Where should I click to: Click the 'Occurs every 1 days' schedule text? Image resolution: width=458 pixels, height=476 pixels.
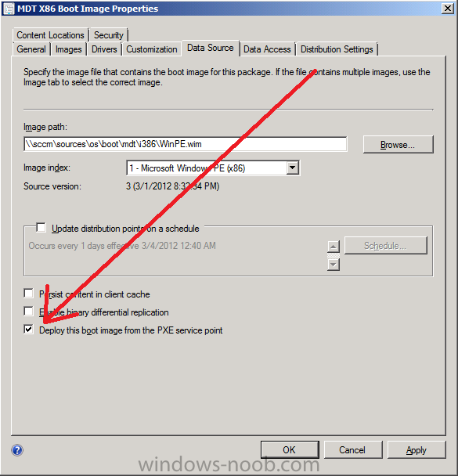point(122,246)
